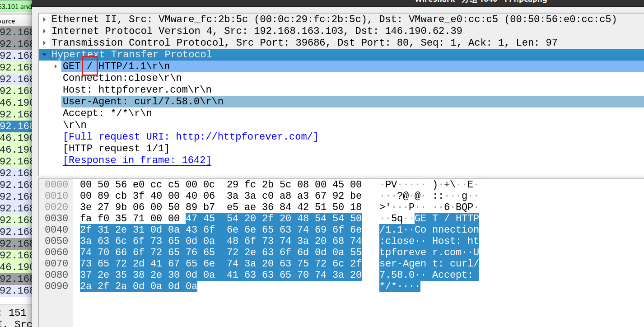Collapse the Hypertext Transfer Protocol section
Screen dimensions: 644x327
click(x=44, y=55)
